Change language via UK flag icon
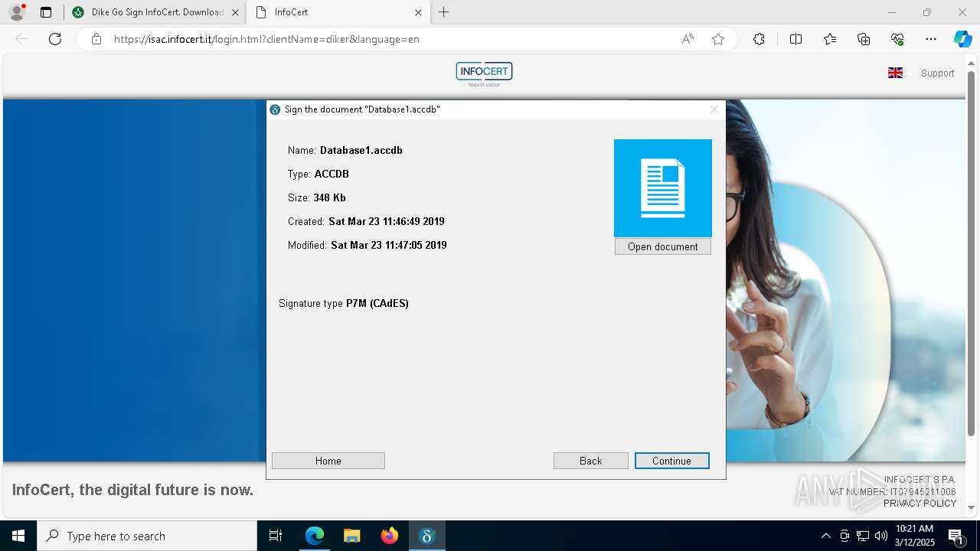980x551 pixels. click(895, 73)
